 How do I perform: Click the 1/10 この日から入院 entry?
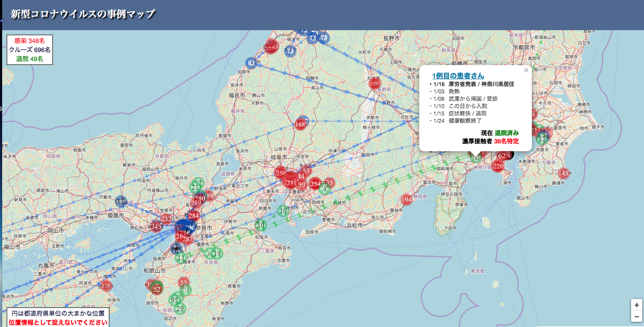(459, 106)
